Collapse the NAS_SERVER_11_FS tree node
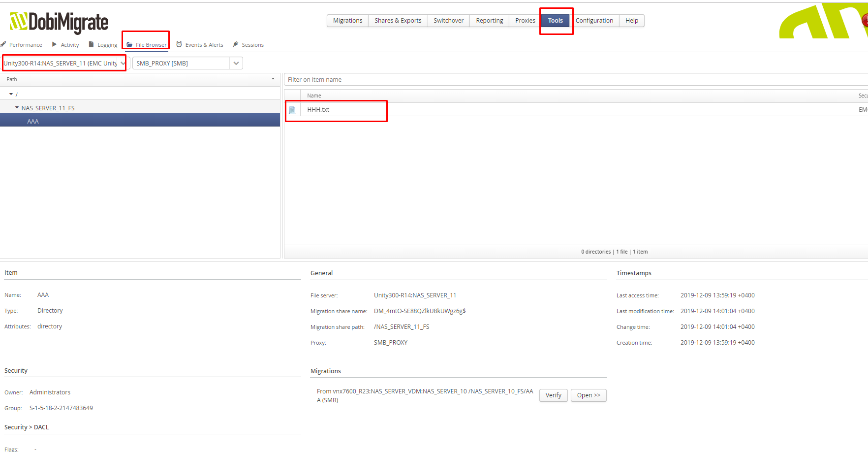 point(17,107)
